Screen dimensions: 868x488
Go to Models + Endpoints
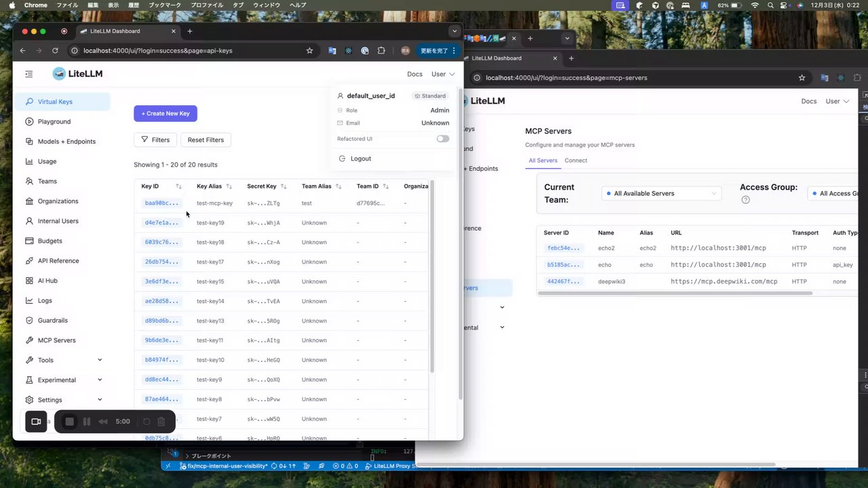63,142
